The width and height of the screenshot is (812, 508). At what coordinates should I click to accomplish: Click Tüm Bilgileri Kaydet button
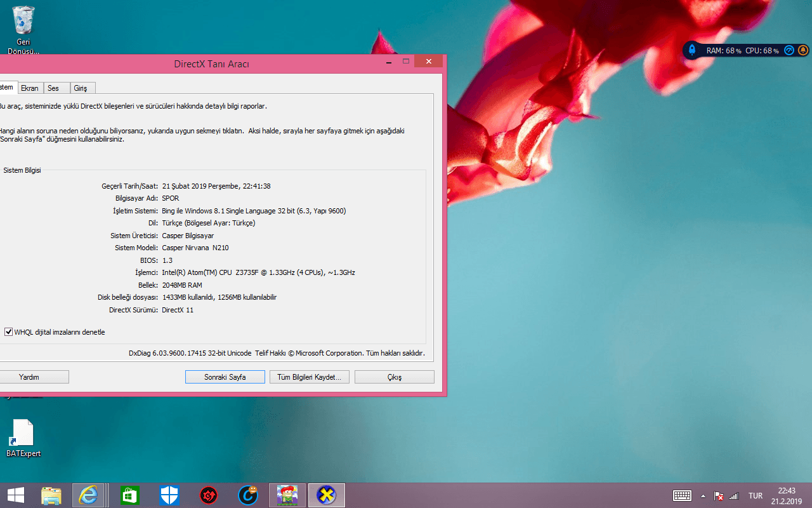310,377
